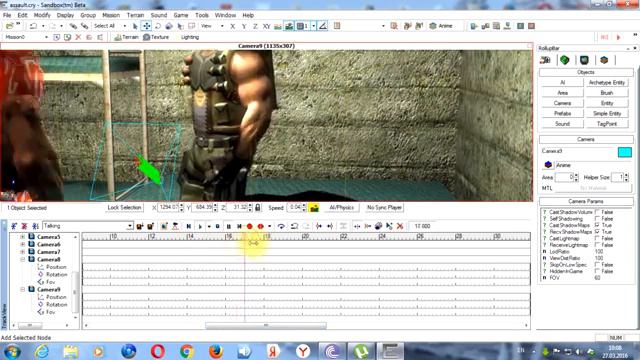Click the red X delete keys icon
Viewport: 640px width, 360px height.
click(x=400, y=226)
